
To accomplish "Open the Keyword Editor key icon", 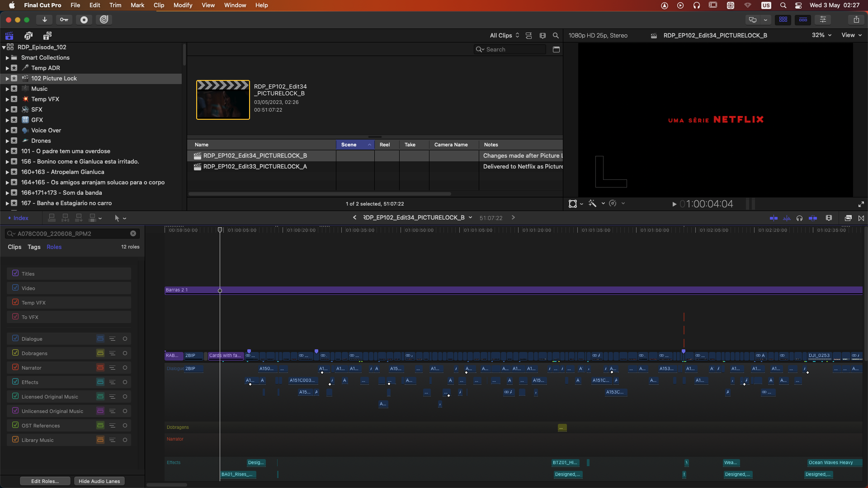I will coord(64,19).
